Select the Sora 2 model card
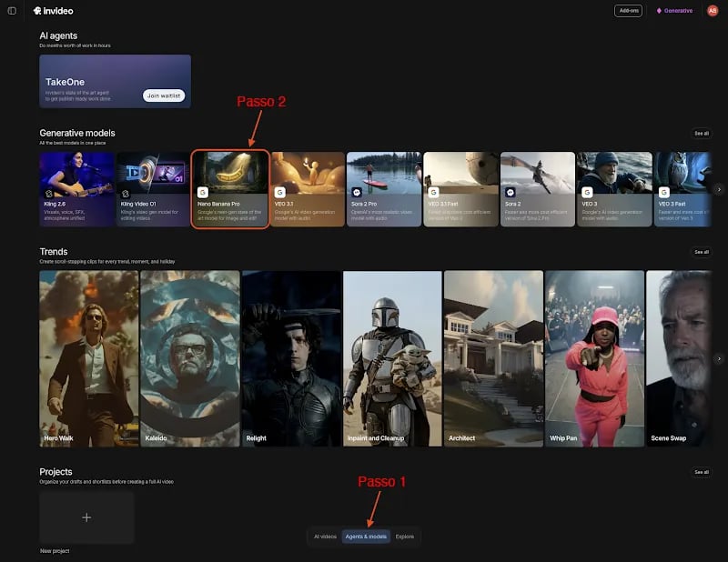The image size is (728, 562). (x=538, y=189)
